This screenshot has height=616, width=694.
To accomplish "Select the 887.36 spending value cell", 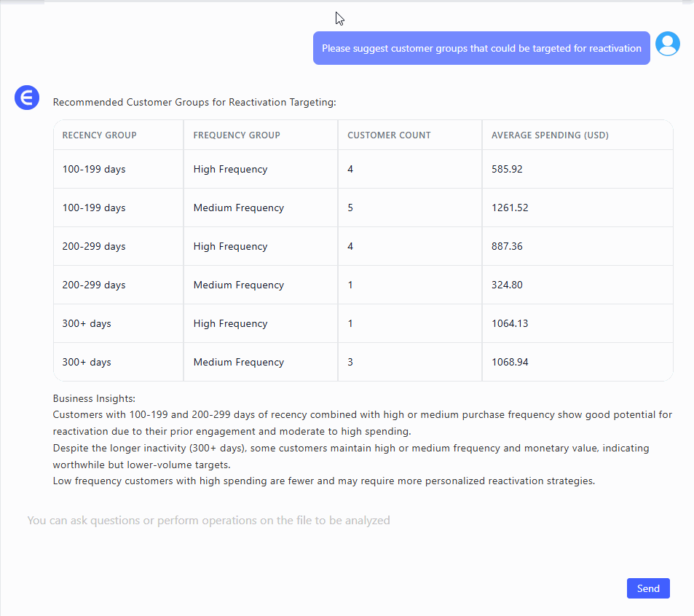I will 507,246.
